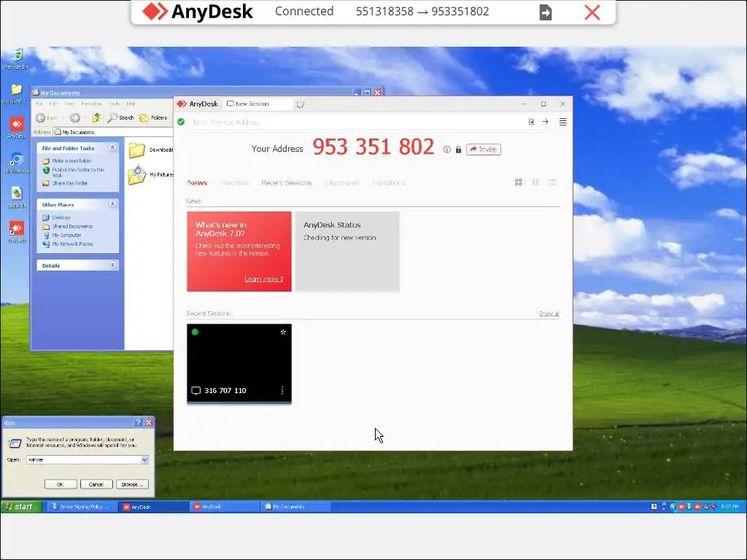
Task: Click Folders in My Documents toolbar
Action: [153, 117]
